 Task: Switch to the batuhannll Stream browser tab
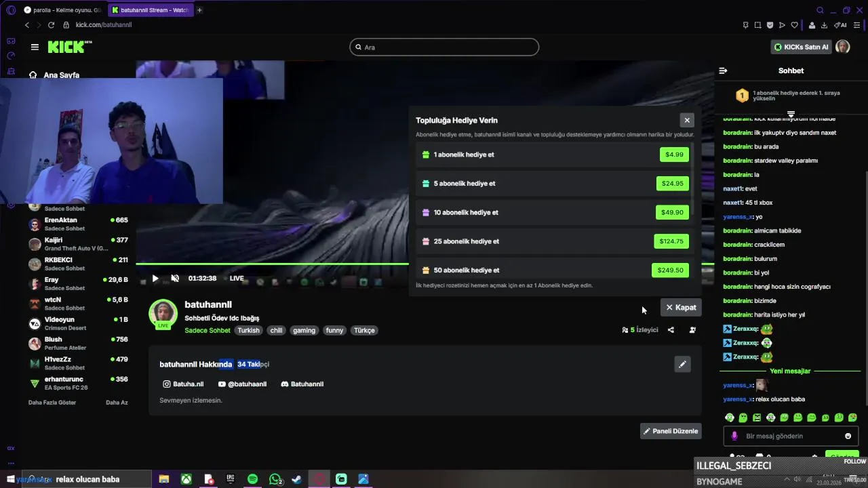point(151,10)
